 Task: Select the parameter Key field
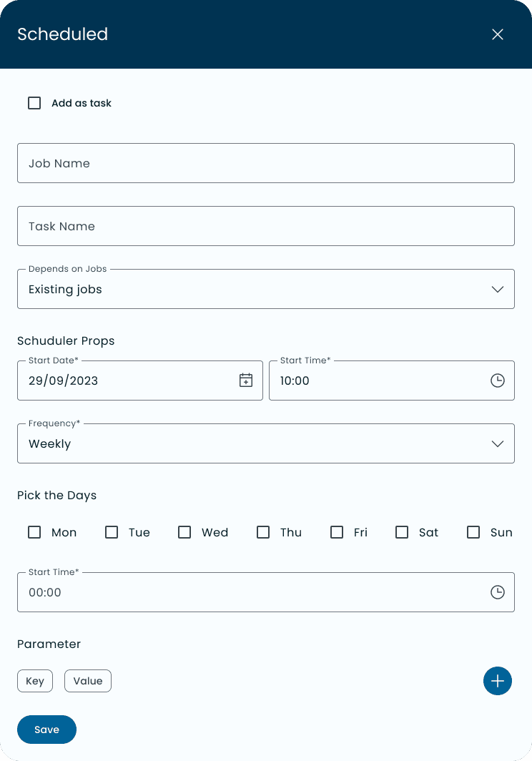(x=35, y=681)
